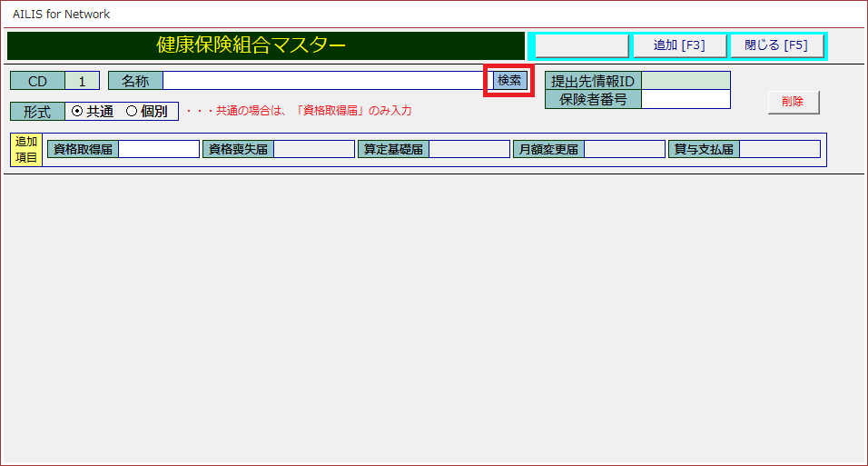Choose the 個別 radio option

point(132,112)
